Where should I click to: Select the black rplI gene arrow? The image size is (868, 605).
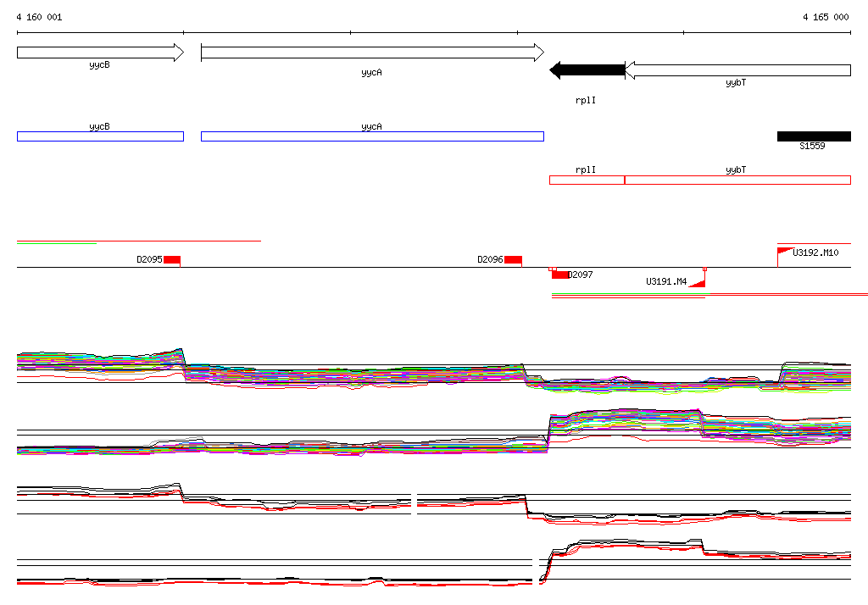pyautogui.click(x=587, y=70)
